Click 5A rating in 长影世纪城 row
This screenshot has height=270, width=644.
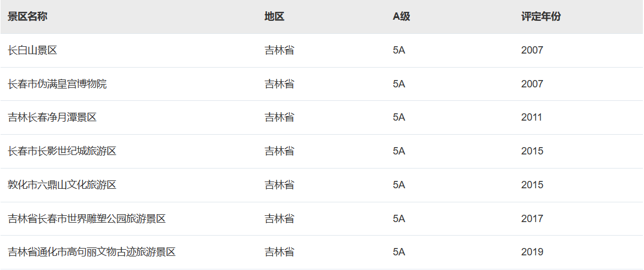(x=399, y=151)
